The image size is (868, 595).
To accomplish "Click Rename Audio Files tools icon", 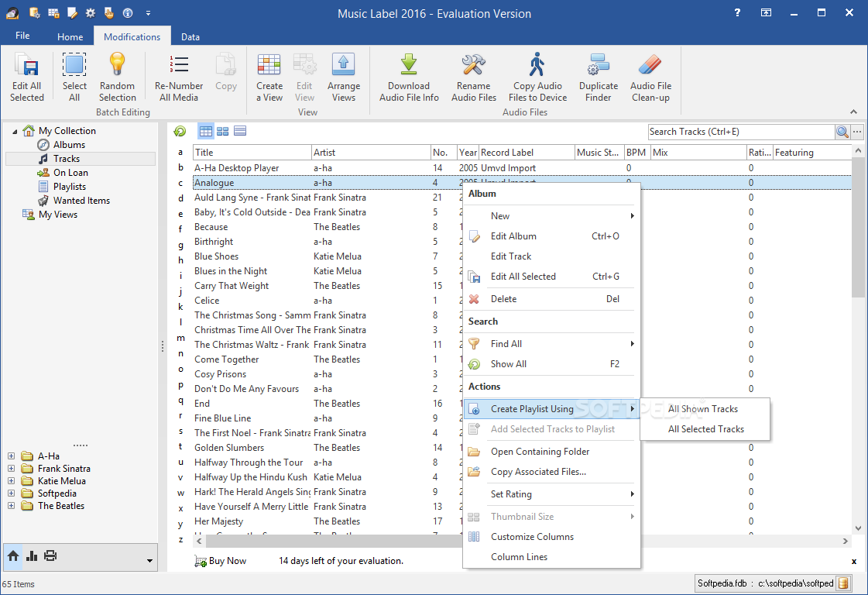I will (473, 65).
